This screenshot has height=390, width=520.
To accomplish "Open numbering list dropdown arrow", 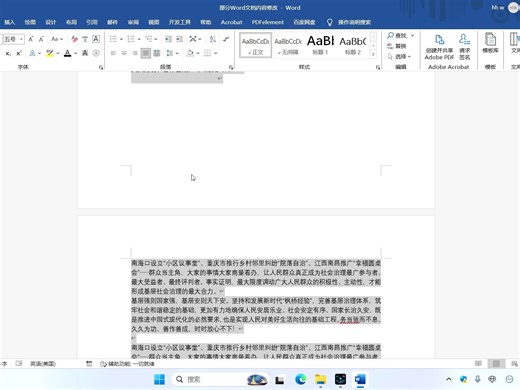I will 139,39.
